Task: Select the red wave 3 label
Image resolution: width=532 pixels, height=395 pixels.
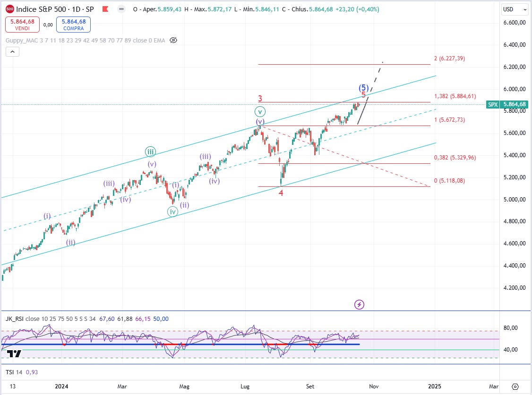Action: pos(260,99)
